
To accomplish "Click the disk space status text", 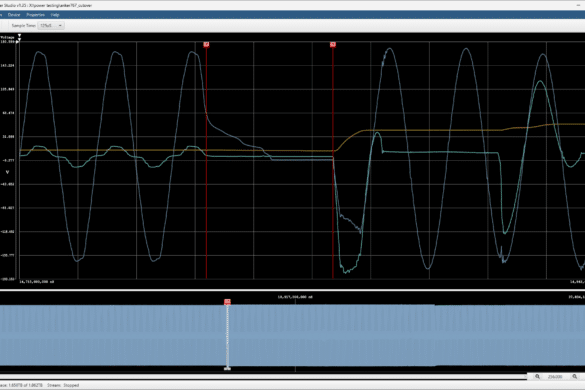I will tap(21, 385).
